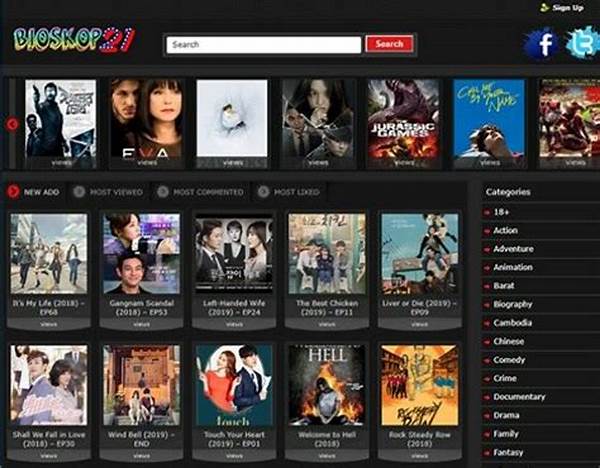The image size is (600, 468).
Task: Focus the Search input field
Action: pos(264,45)
